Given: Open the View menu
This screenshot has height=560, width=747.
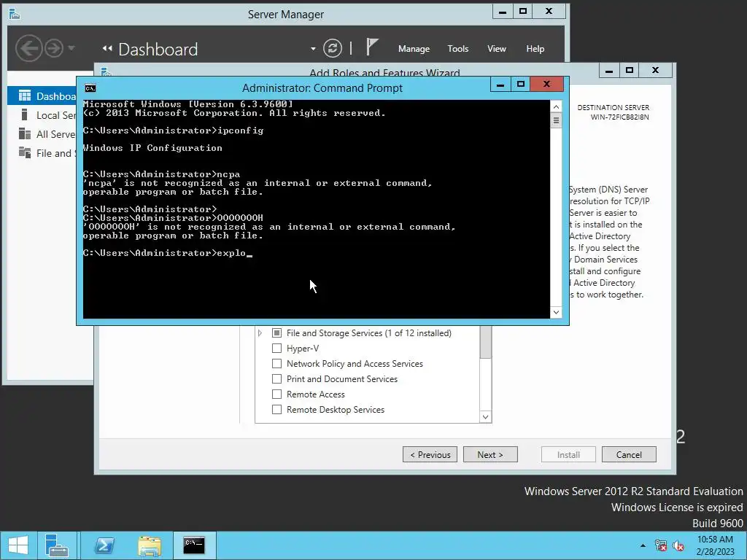Looking at the screenshot, I should click(496, 49).
